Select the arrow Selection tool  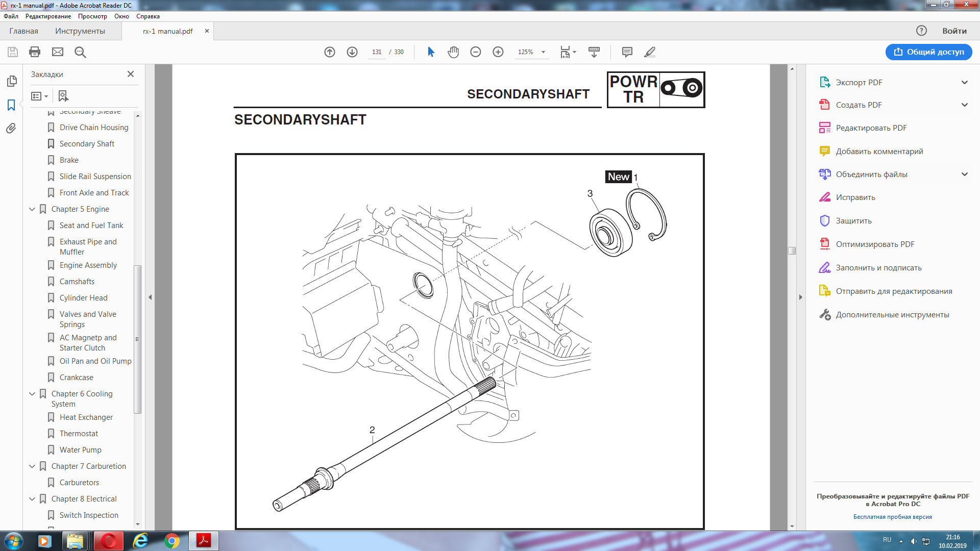[x=431, y=52]
